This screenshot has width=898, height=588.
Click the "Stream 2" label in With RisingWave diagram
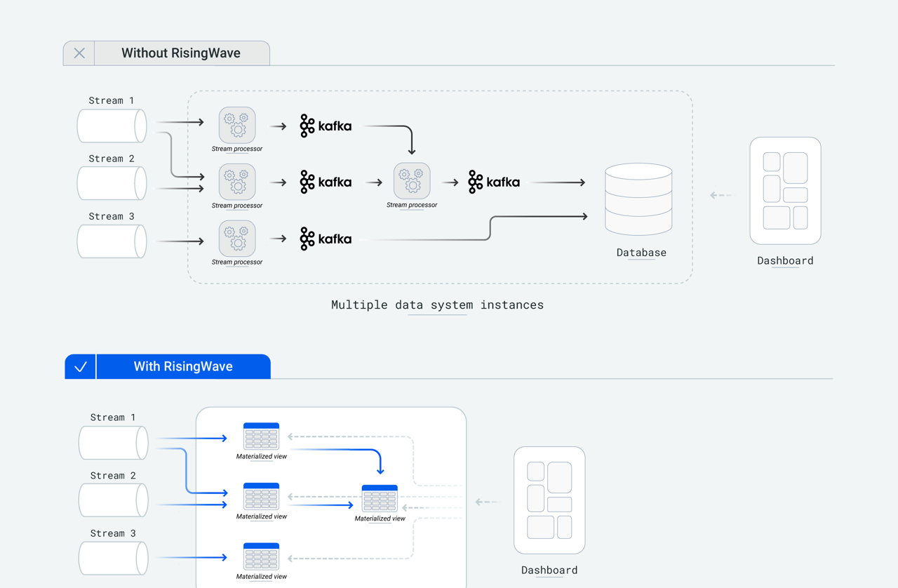pyautogui.click(x=113, y=475)
